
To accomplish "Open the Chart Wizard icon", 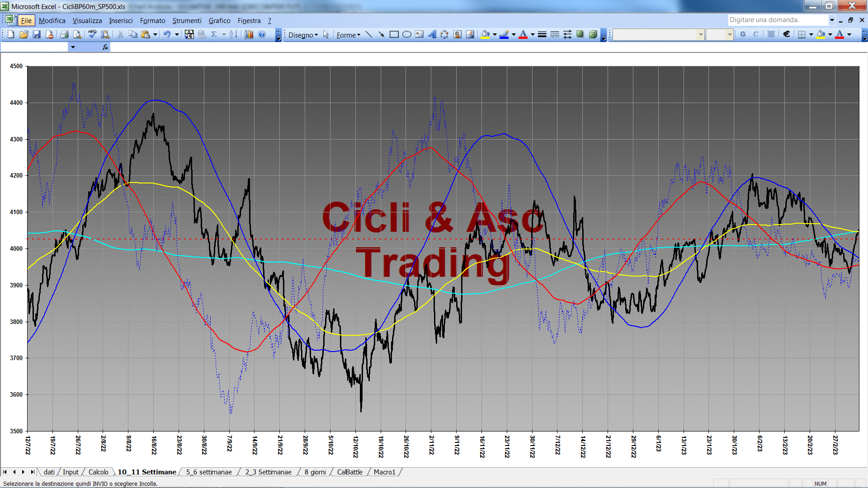I will click(249, 34).
